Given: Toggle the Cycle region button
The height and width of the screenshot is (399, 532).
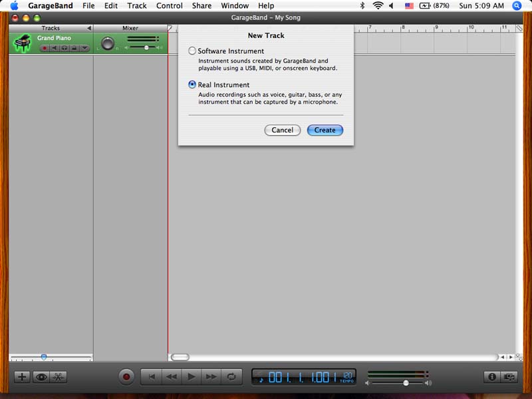Looking at the screenshot, I should click(231, 377).
